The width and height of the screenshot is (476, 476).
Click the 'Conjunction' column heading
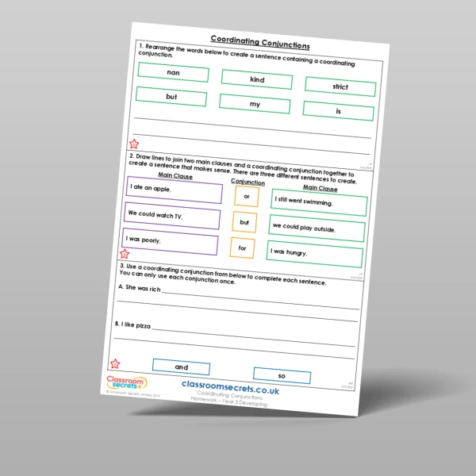[248, 182]
